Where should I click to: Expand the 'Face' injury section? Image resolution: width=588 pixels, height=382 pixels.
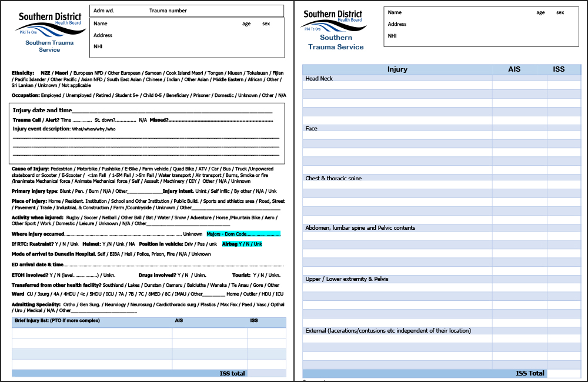point(310,128)
